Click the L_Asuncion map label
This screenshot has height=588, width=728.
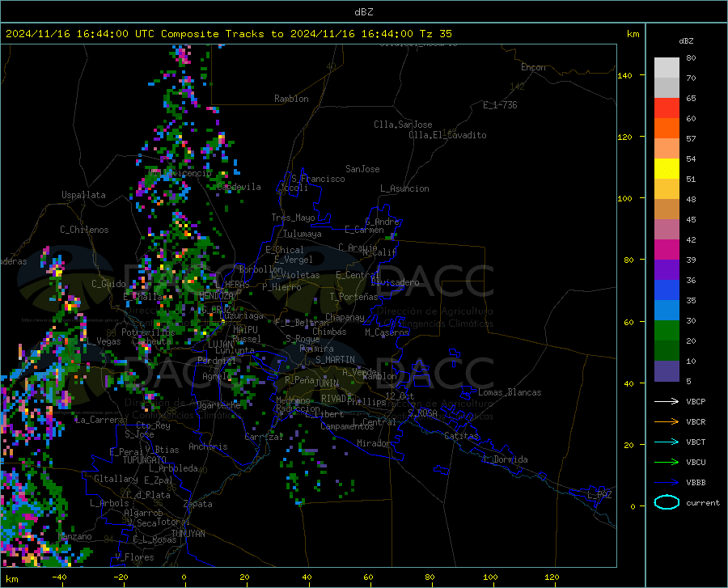coord(404,188)
